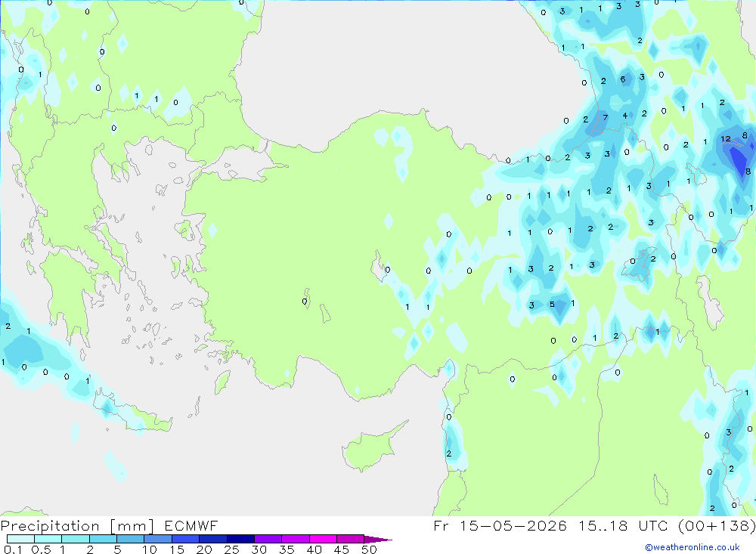Pick the 15–20 mm legend color swatch
The image size is (756, 554).
(x=186, y=539)
